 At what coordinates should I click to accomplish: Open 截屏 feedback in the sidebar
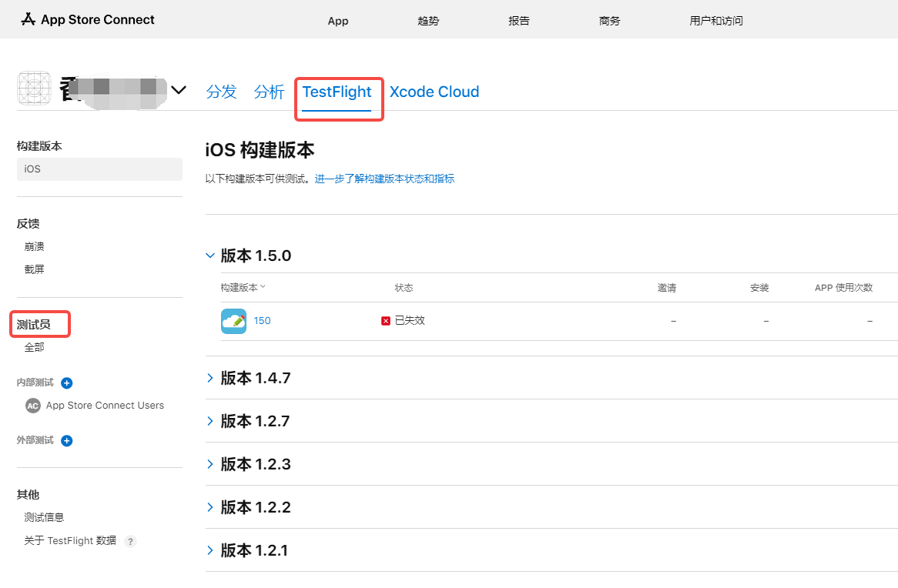35,269
